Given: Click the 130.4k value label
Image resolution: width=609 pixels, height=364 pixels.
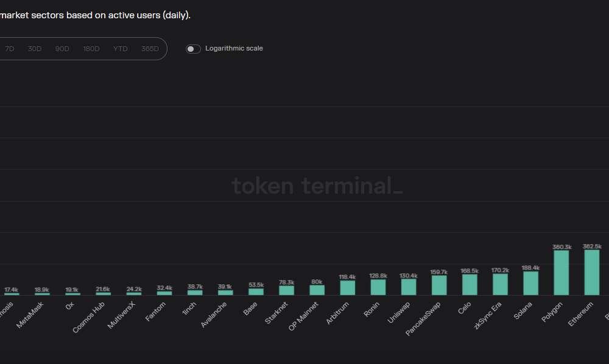Looking at the screenshot, I should [409, 276].
